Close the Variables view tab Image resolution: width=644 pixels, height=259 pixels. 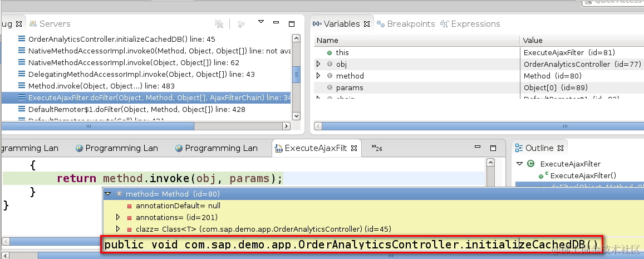(367, 24)
